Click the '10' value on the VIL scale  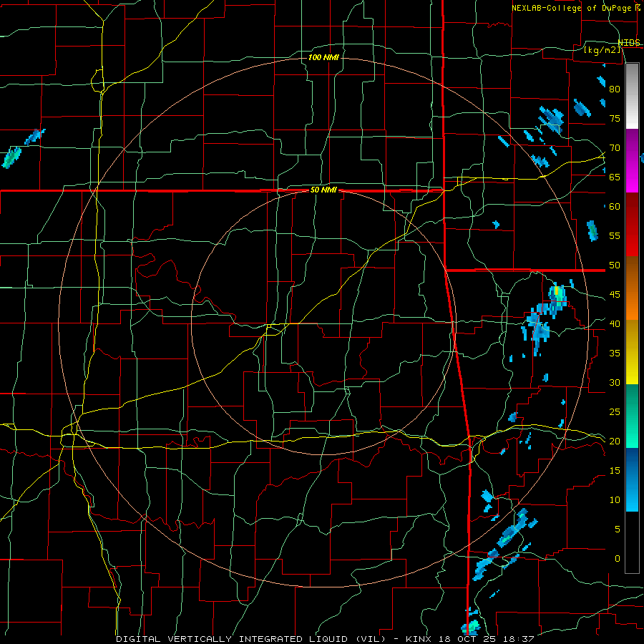click(x=615, y=500)
